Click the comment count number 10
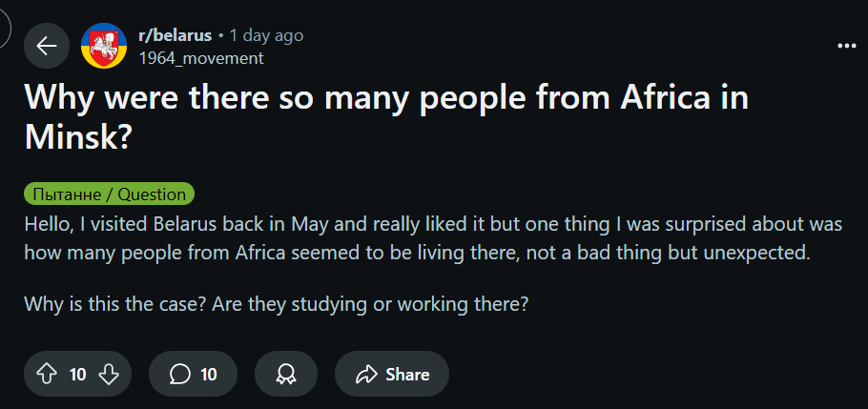The image size is (868, 409). (209, 375)
